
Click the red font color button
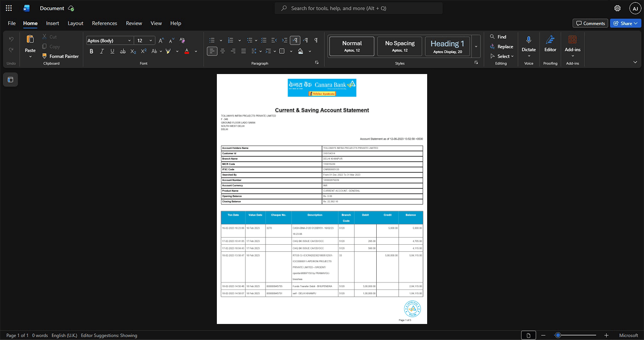(187, 51)
